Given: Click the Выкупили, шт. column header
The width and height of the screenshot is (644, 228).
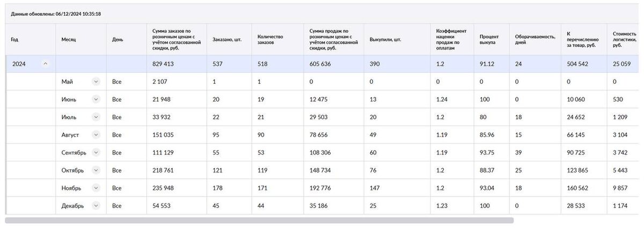Looking at the screenshot, I should click(397, 39).
